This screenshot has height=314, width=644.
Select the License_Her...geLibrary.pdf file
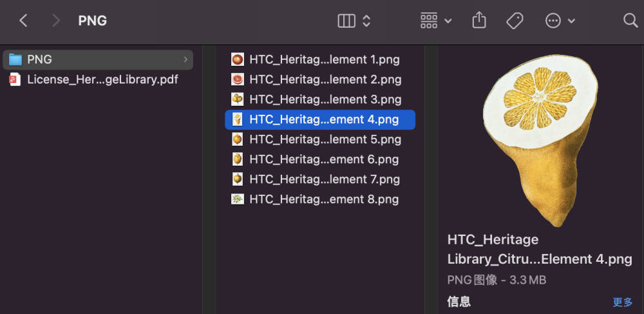[x=102, y=80]
